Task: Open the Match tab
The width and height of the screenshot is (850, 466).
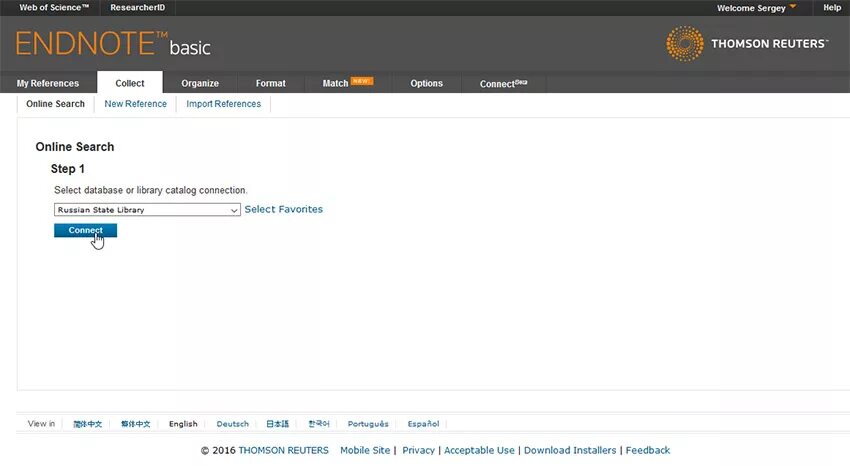Action: 347,83
